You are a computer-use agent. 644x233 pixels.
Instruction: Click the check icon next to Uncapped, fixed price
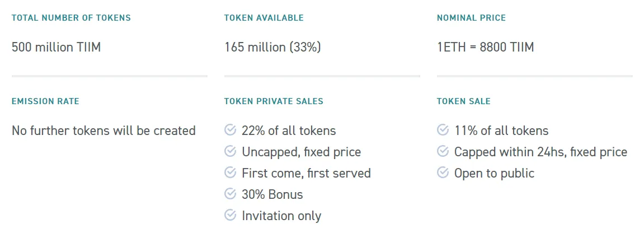(x=230, y=151)
